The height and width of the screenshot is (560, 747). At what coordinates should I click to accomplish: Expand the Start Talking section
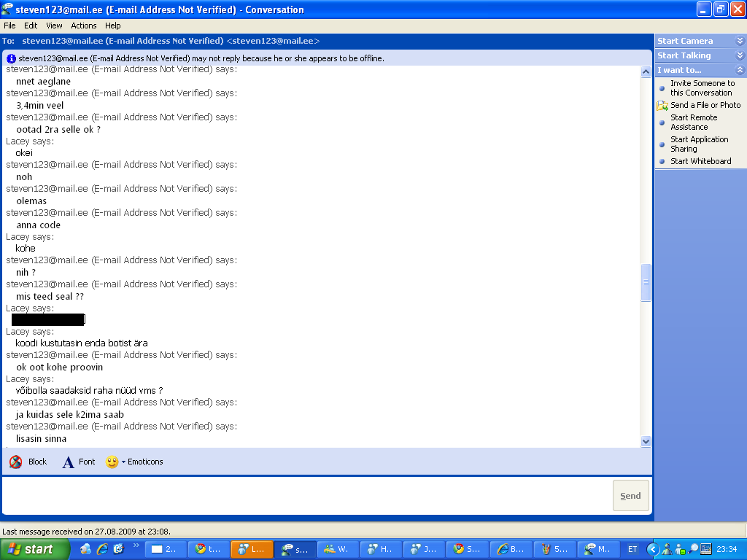[x=740, y=56]
